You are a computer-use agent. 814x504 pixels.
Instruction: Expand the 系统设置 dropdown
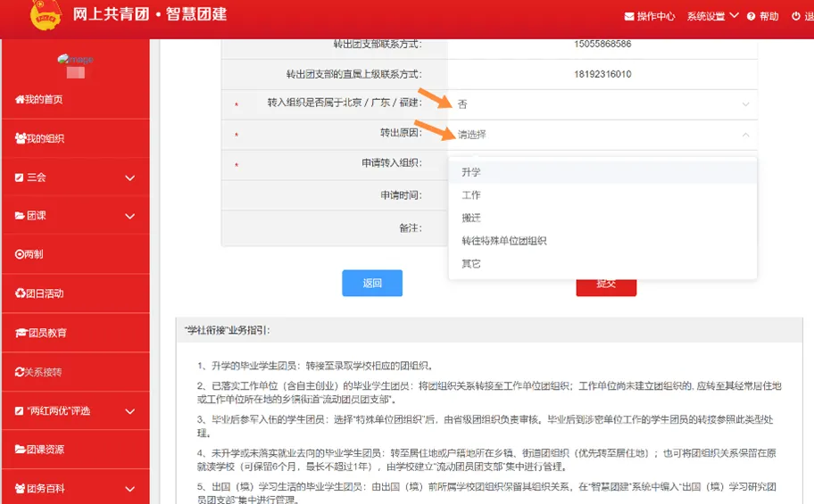[x=712, y=16]
